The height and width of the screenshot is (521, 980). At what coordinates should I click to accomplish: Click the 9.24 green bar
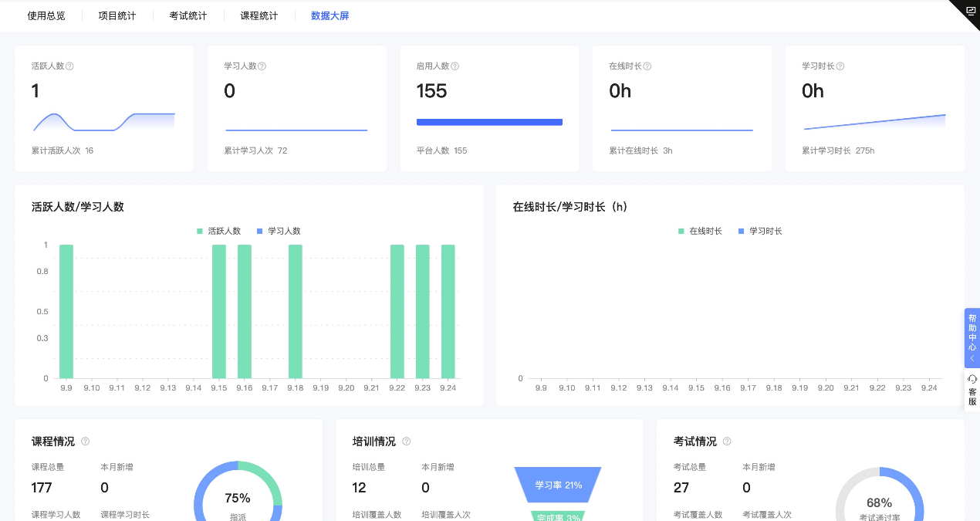pyautogui.click(x=448, y=311)
